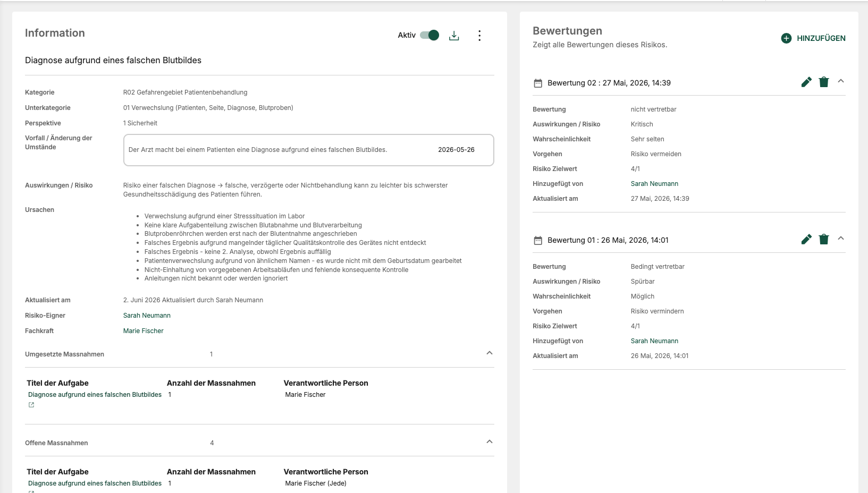The image size is (868, 493).
Task: Click 'Bewertung 01 : 26 Mai, 2026, 14:01' heading
Action: point(608,240)
